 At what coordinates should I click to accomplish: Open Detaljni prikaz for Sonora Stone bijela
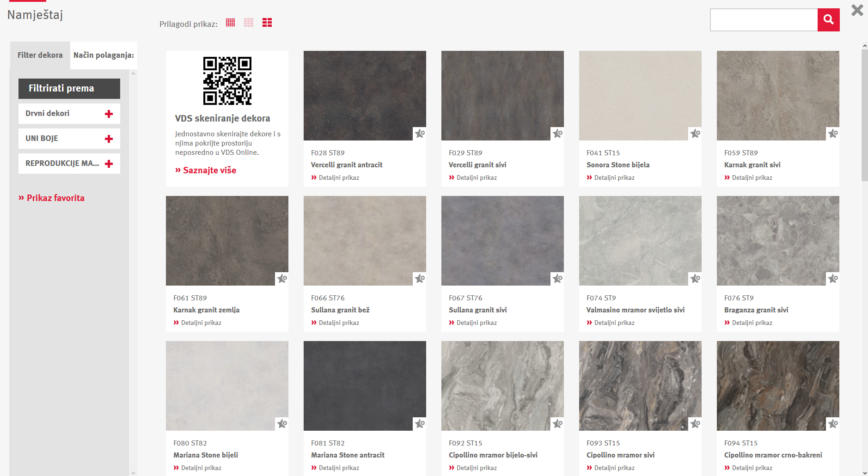611,177
